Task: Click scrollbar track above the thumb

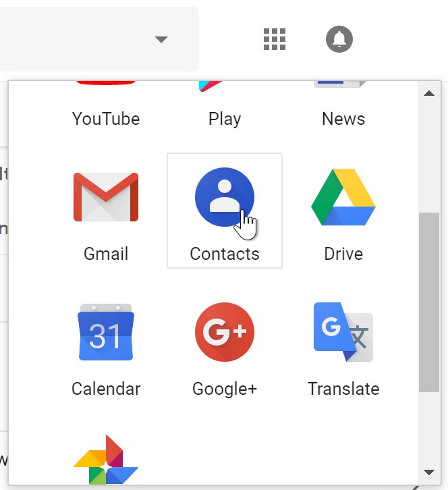Action: tap(428, 155)
